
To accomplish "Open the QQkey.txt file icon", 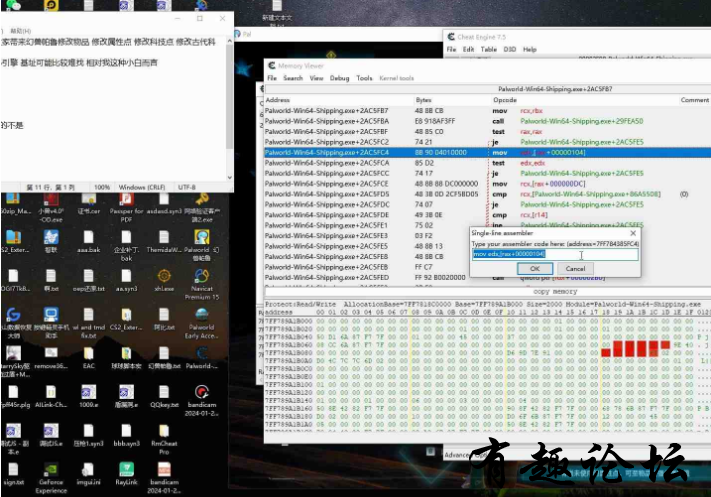I will (x=164, y=397).
